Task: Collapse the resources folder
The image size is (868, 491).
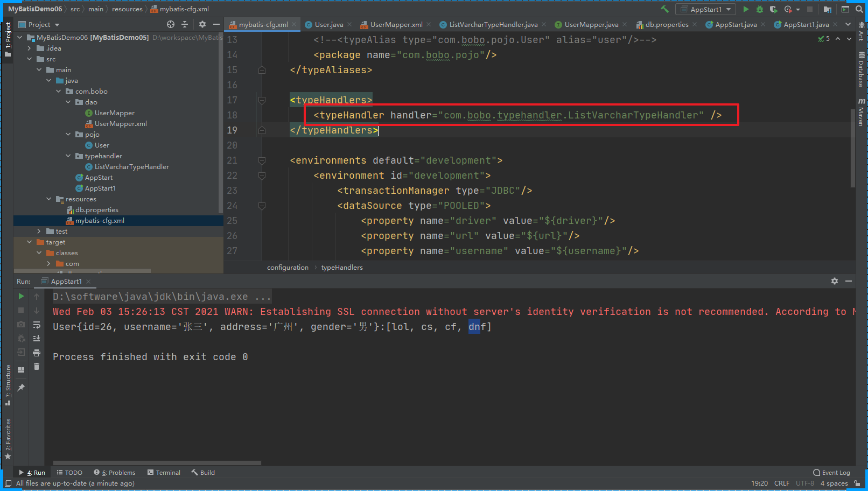Action: point(48,199)
